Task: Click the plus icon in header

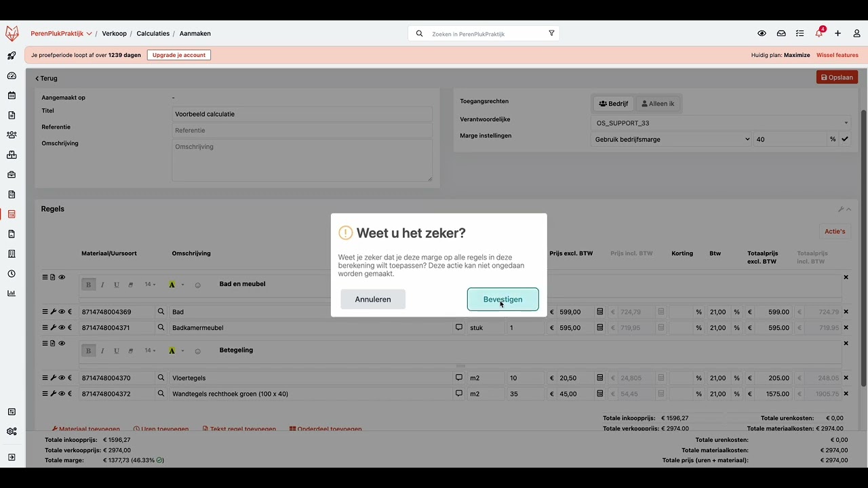Action: [x=838, y=33]
